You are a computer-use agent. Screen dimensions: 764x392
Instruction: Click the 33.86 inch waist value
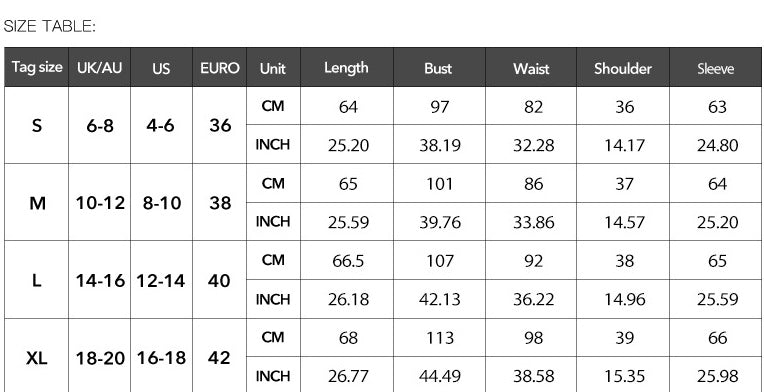(x=533, y=222)
